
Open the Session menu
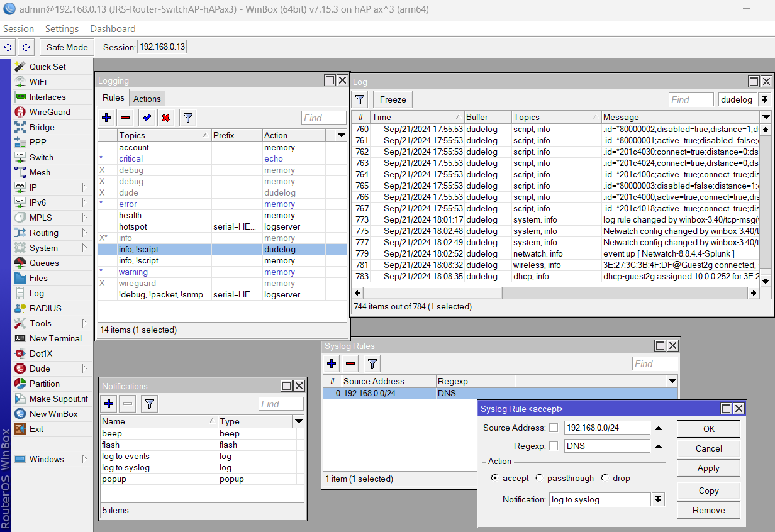coord(18,28)
